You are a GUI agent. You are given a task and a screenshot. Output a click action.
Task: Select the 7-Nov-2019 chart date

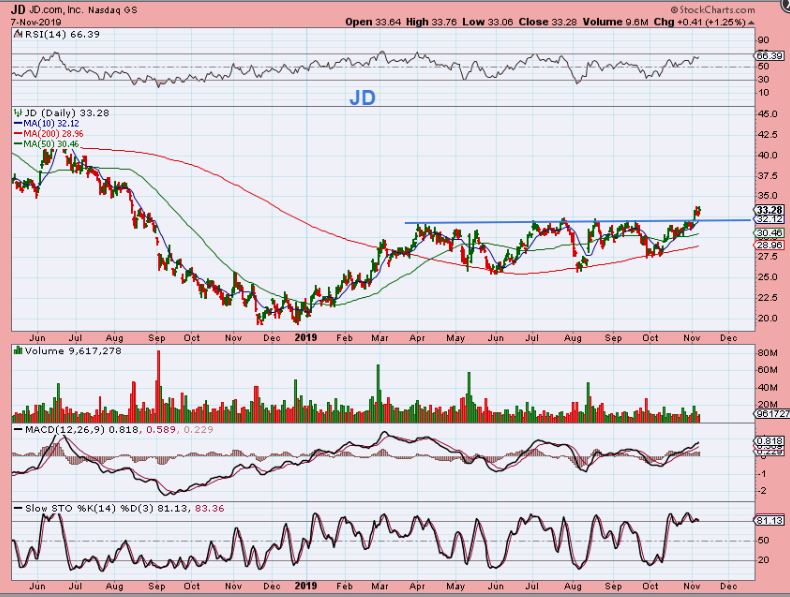pyautogui.click(x=36, y=22)
